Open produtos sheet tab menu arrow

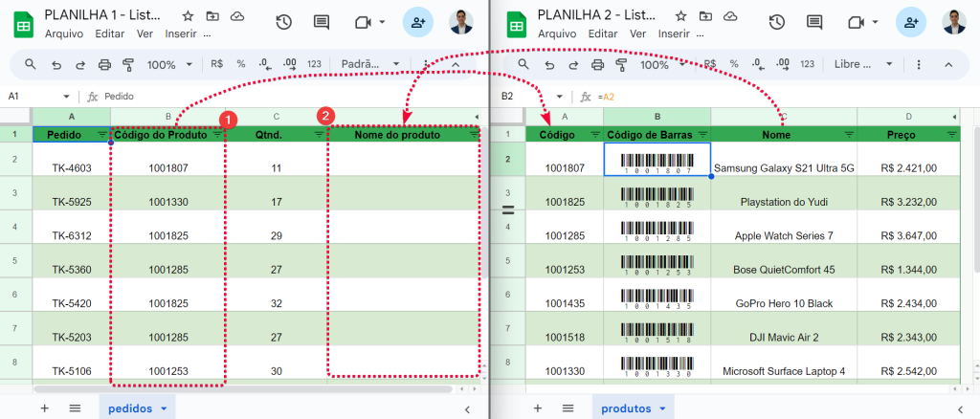point(663,409)
